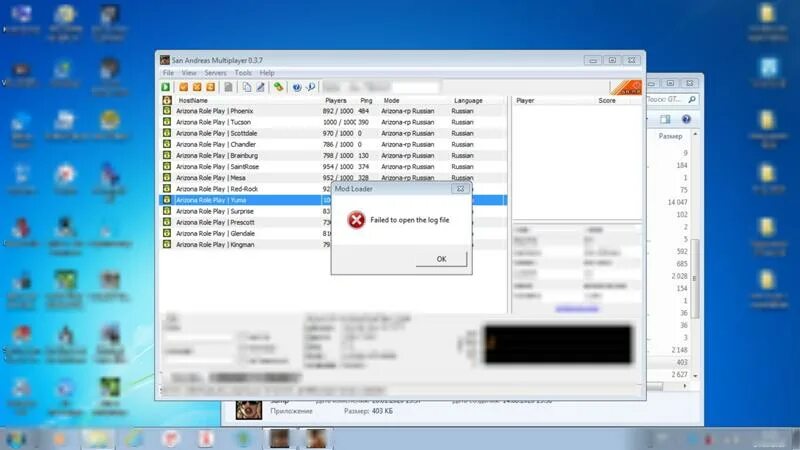Click the file thumbnail in the Explorer details pane
The image size is (800, 450).
[249, 410]
